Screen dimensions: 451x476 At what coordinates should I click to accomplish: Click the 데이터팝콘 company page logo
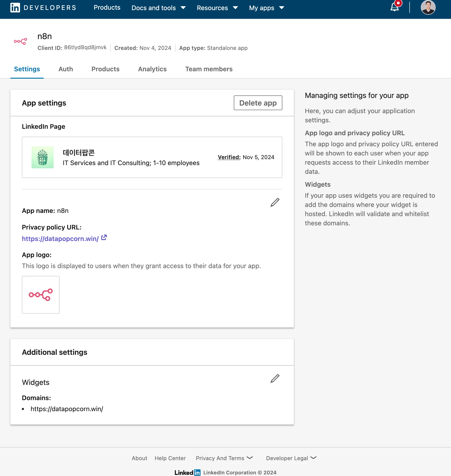[43, 157]
